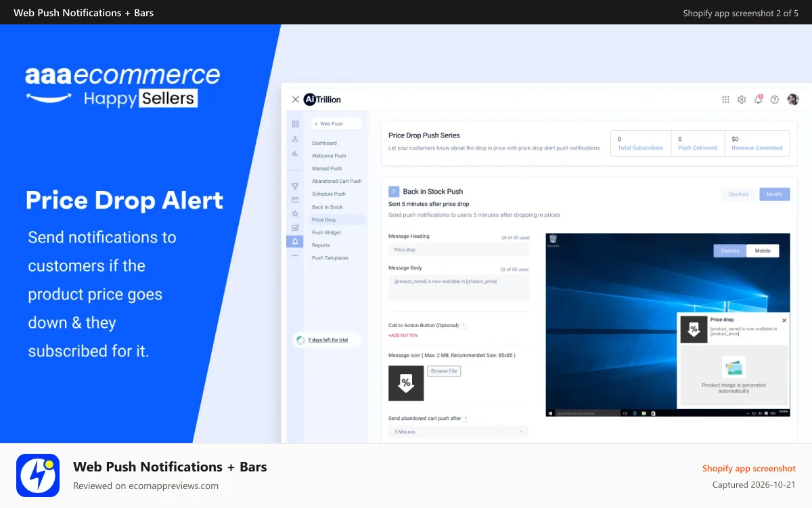Open Reports menu item
Viewport: 812px width, 508px height.
coord(321,245)
